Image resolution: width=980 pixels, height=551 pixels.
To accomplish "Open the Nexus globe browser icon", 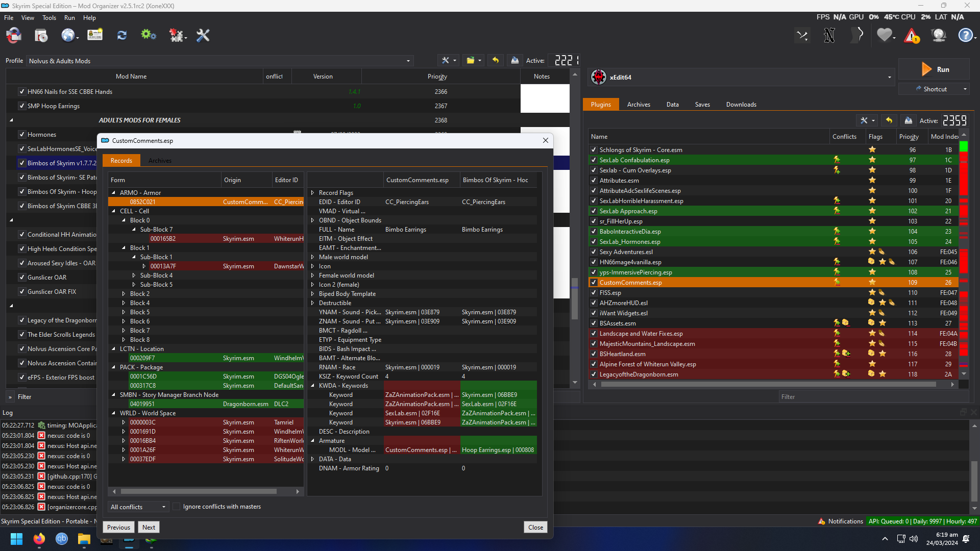I will (68, 35).
